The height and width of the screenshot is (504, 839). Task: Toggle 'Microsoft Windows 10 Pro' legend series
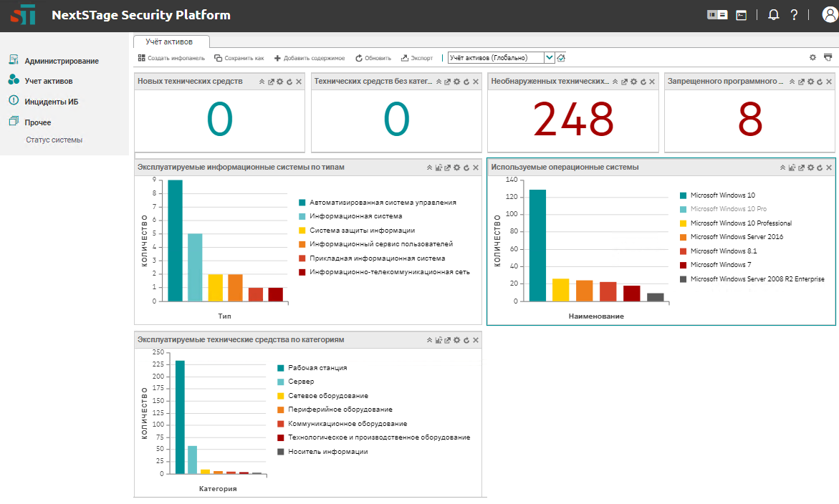(728, 209)
